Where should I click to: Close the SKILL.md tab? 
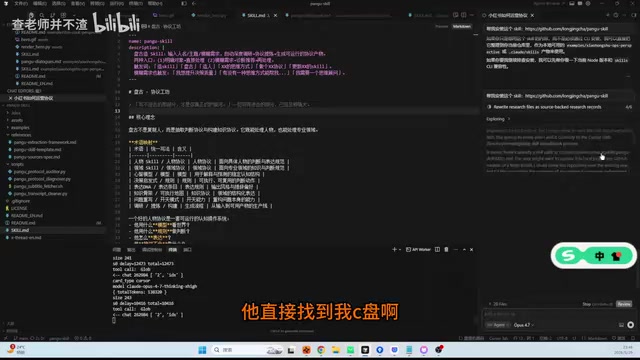pyautogui.click(x=276, y=15)
